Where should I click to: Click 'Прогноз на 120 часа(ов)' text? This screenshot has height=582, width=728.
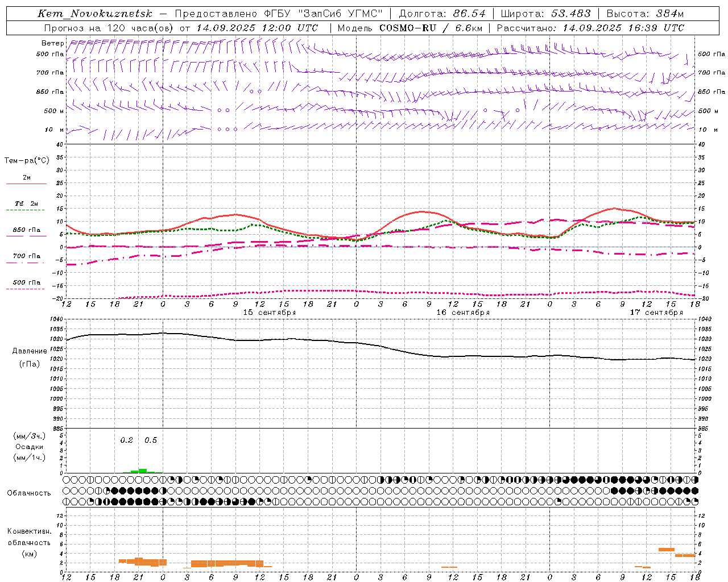[110, 28]
